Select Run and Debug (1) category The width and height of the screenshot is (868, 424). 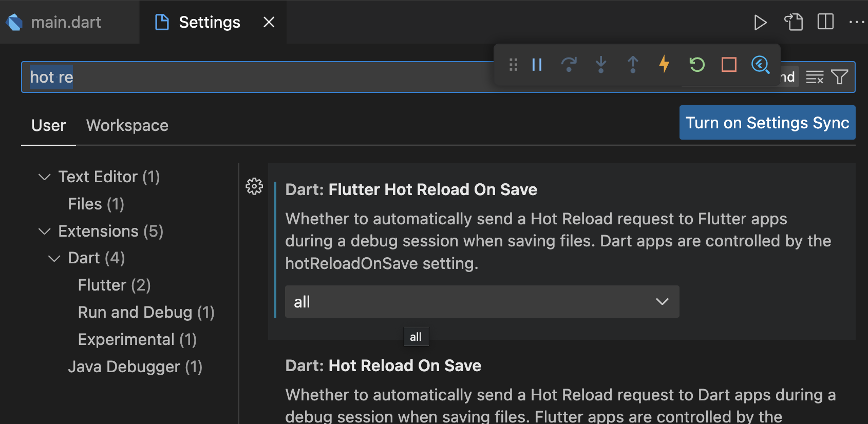tap(146, 312)
